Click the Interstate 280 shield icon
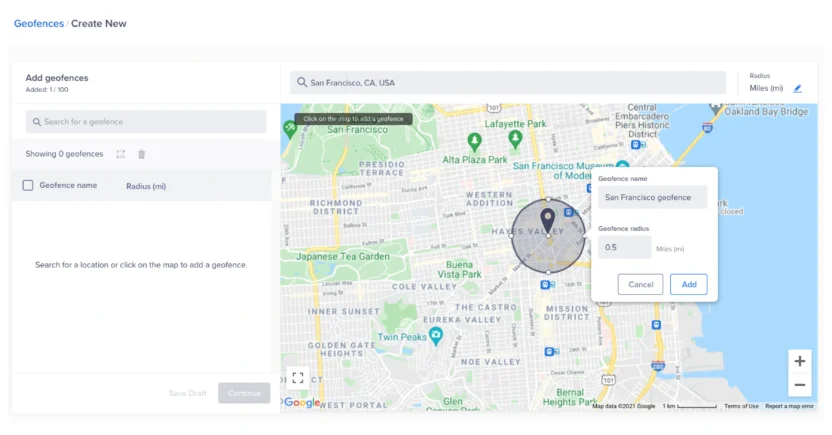This screenshot has height=435, width=832. tap(658, 366)
